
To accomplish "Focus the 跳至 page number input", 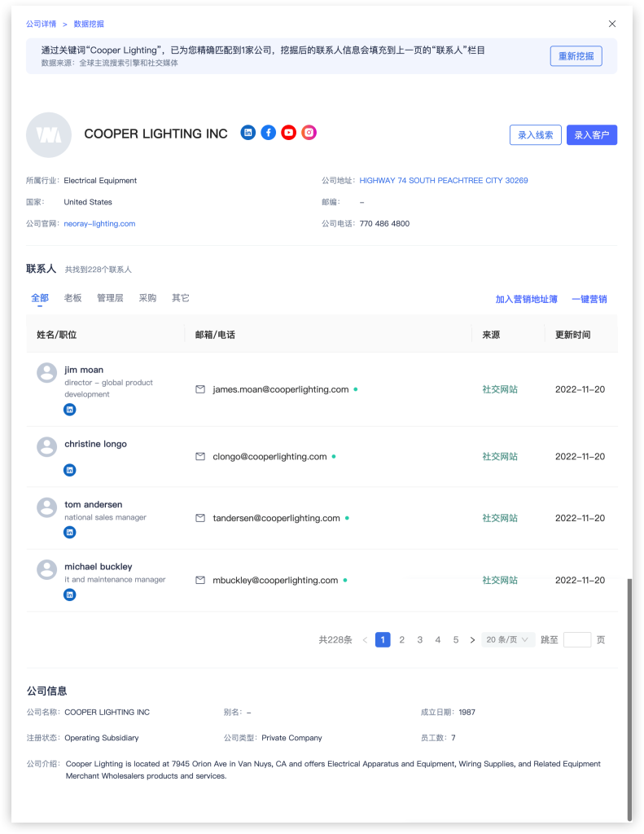I will [x=577, y=640].
